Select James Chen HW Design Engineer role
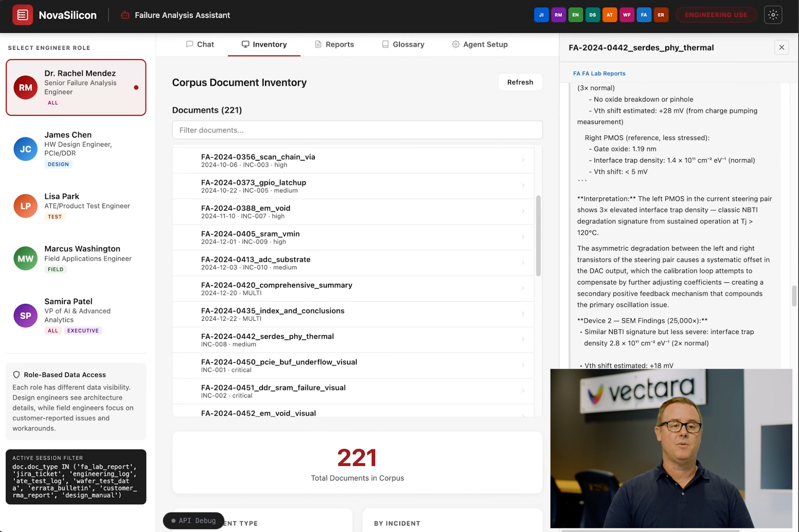This screenshot has height=532, width=799. (x=76, y=149)
